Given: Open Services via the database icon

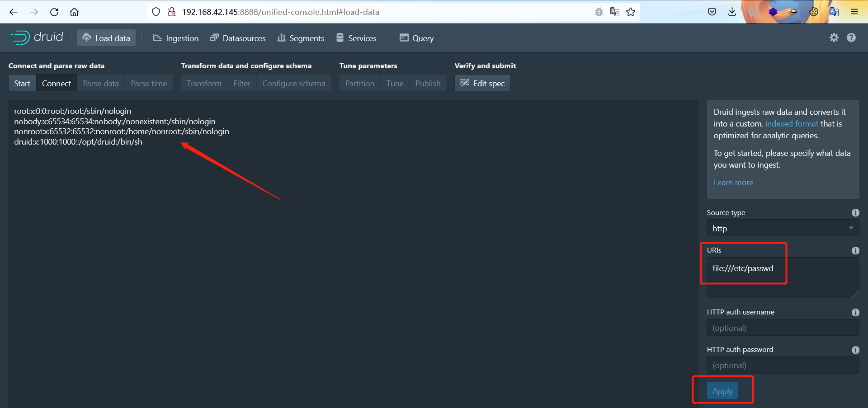Looking at the screenshot, I should tap(340, 38).
